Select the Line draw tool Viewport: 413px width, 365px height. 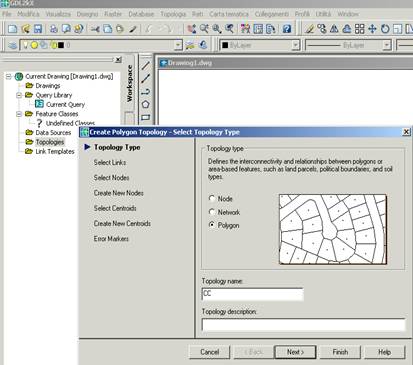[145, 65]
